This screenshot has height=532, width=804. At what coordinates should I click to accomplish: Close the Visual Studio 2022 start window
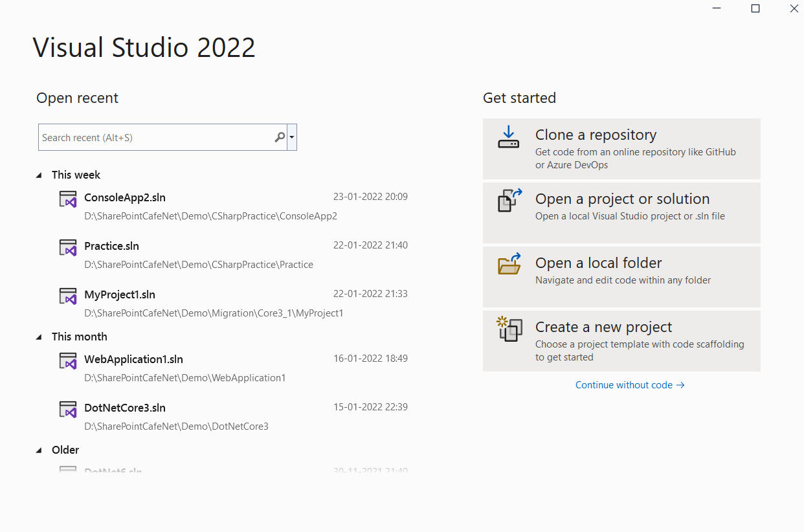pyautogui.click(x=794, y=8)
